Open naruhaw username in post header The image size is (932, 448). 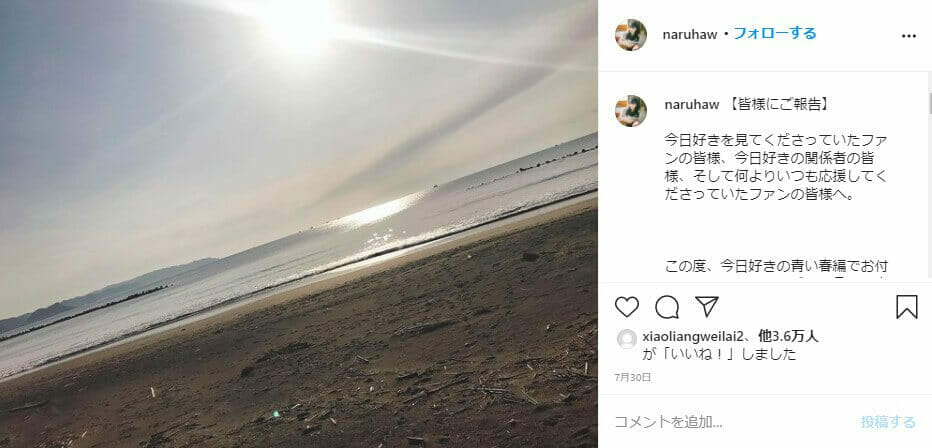click(x=689, y=34)
